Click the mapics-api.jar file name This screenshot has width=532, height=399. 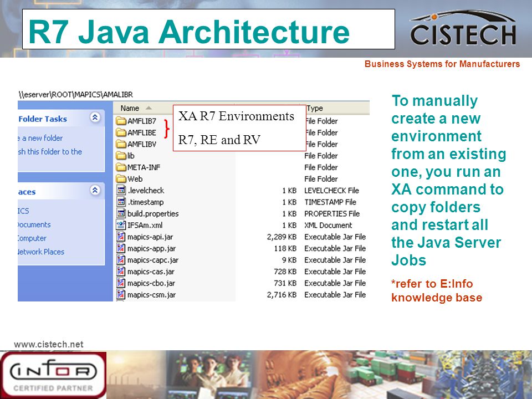[150, 237]
